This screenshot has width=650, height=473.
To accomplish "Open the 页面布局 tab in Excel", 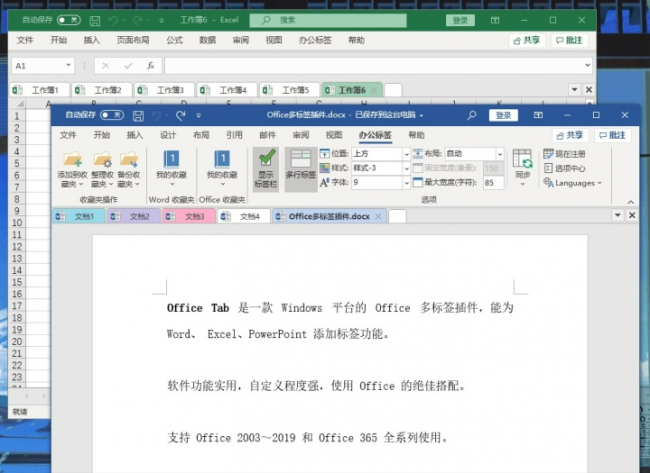I will (x=133, y=40).
